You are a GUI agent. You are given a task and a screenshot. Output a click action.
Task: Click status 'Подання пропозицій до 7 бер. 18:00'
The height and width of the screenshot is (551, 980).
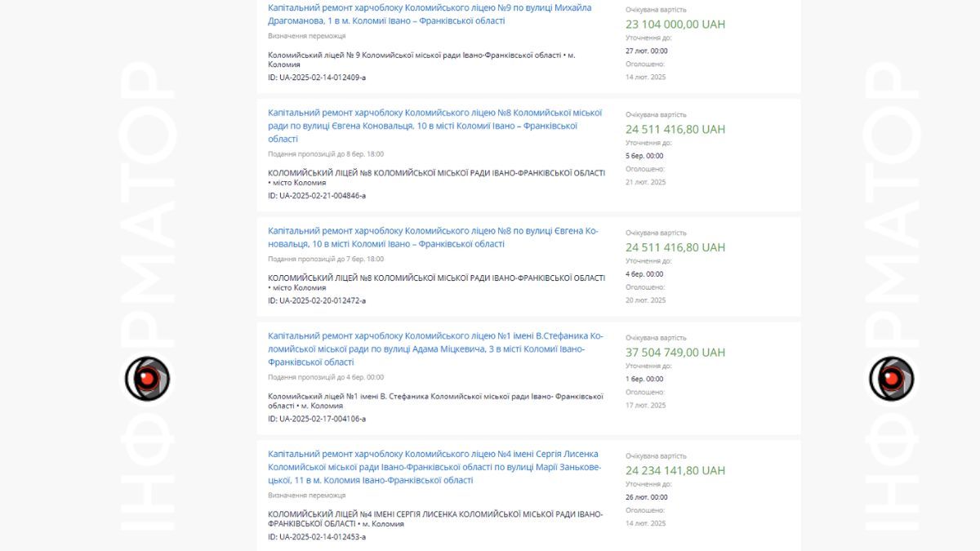[326, 260]
